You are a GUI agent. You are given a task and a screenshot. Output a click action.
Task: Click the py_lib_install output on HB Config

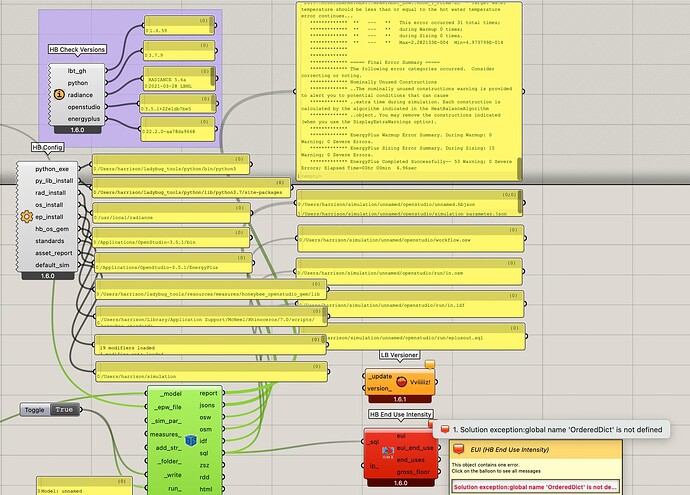(x=54, y=181)
